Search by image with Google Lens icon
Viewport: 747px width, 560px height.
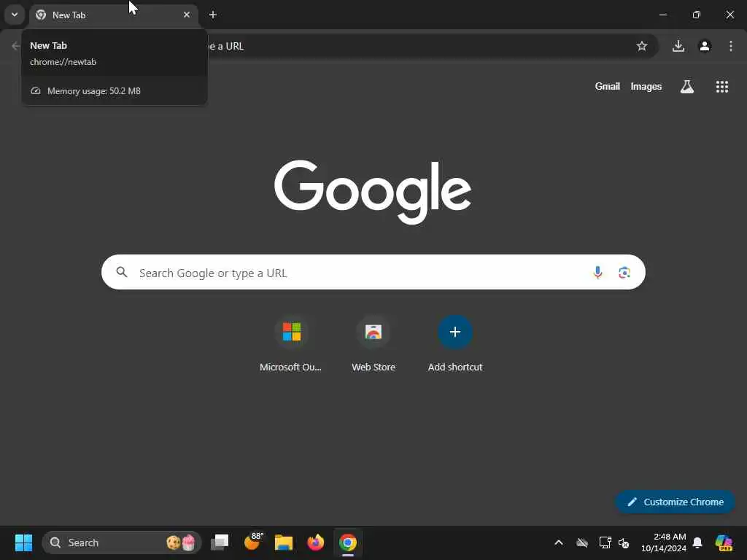point(624,273)
